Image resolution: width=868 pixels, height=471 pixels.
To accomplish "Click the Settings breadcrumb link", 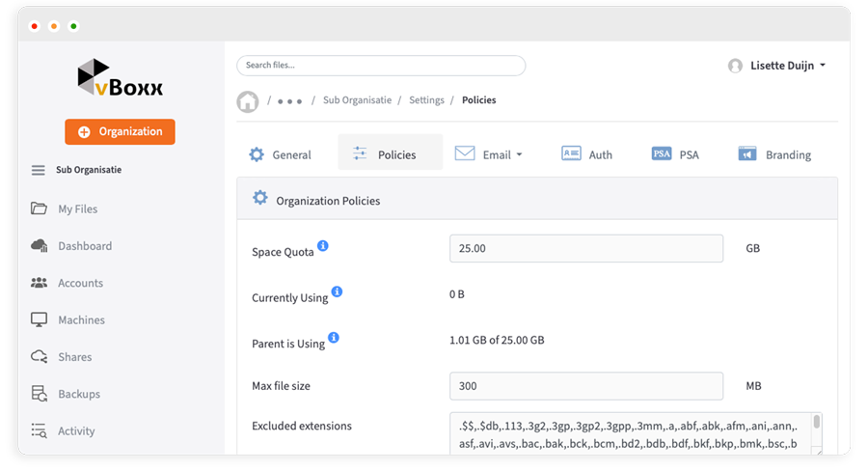I will pos(426,100).
